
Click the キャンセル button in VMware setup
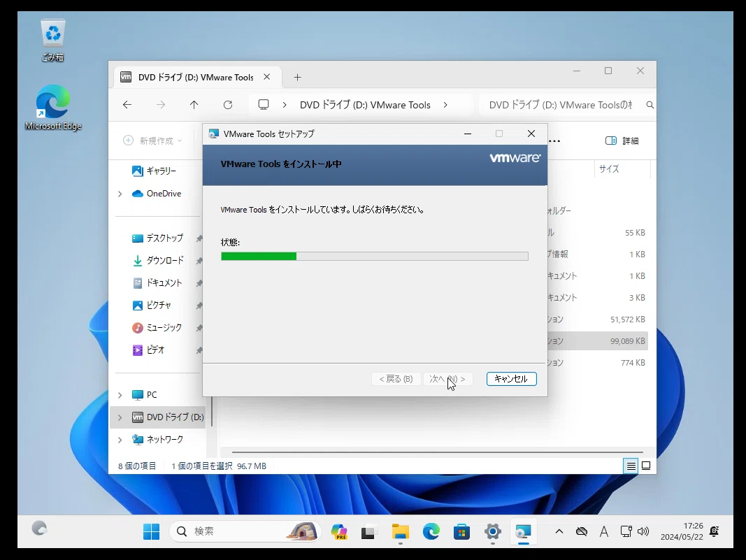click(512, 379)
